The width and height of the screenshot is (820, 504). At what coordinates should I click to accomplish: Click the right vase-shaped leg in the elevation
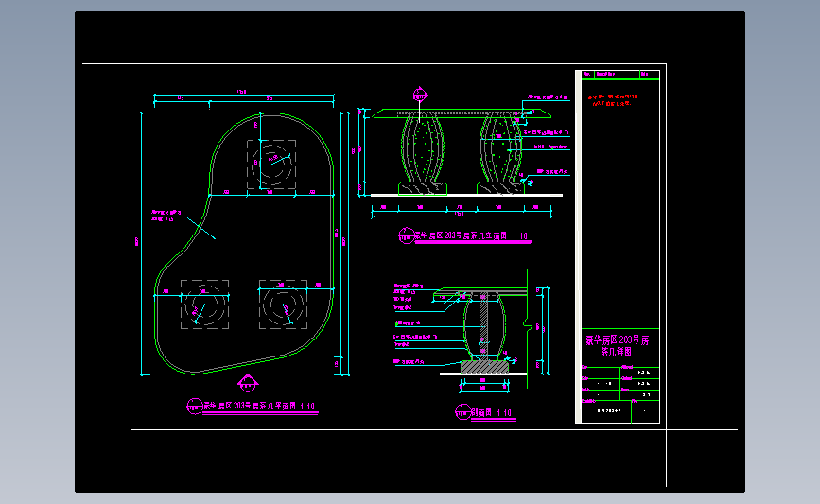501,149
